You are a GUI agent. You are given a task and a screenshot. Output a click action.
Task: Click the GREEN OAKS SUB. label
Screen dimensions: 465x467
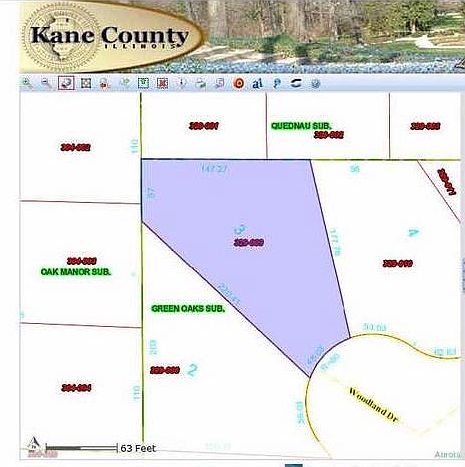(x=188, y=309)
